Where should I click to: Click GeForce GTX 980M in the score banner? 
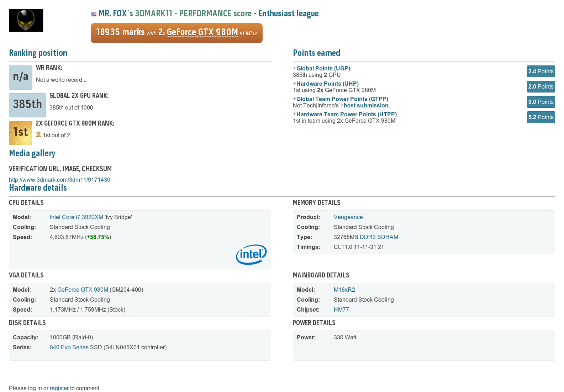(x=202, y=32)
